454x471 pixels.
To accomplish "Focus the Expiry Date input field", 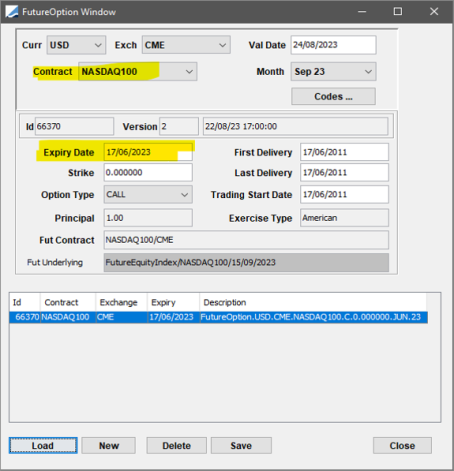I will pyautogui.click(x=148, y=152).
